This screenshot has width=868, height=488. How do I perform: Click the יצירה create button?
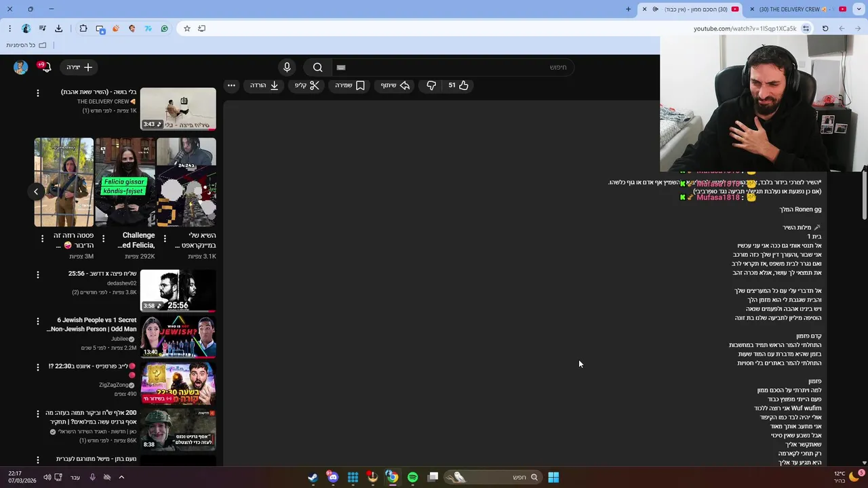(79, 67)
